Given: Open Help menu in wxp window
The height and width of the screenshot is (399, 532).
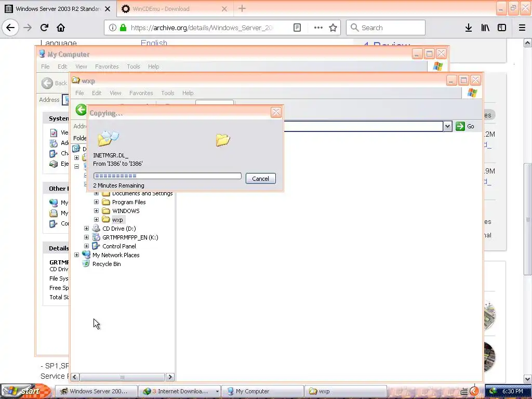Looking at the screenshot, I should click(x=188, y=93).
